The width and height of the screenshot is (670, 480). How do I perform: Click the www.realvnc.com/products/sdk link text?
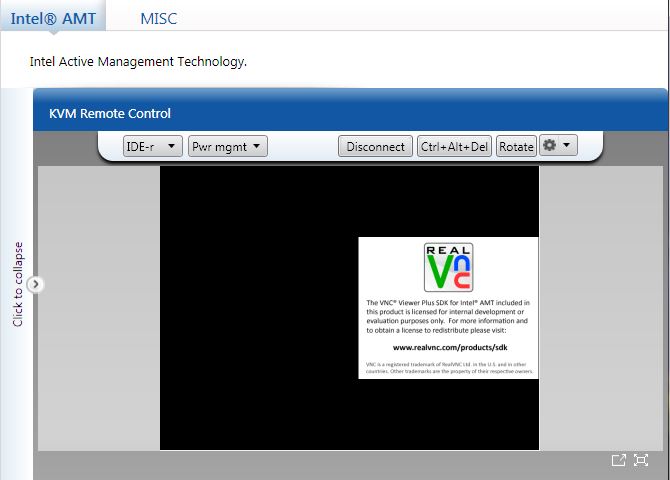[450, 347]
